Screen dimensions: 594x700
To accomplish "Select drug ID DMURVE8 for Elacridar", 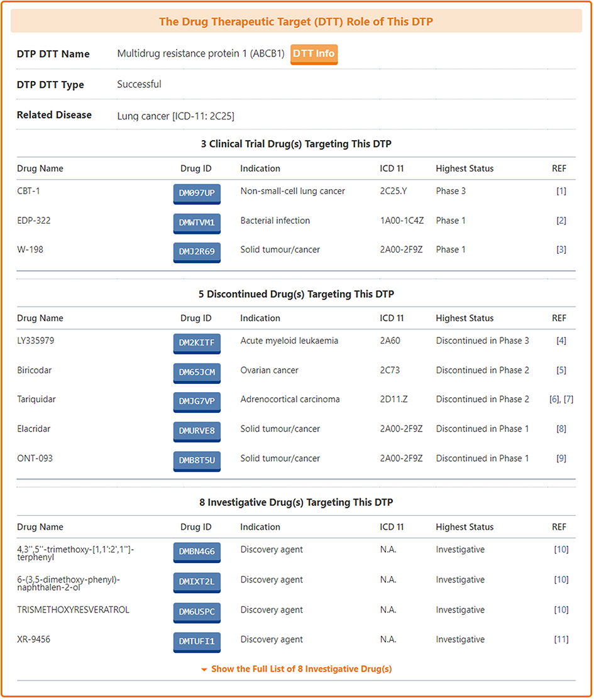I will pyautogui.click(x=197, y=431).
